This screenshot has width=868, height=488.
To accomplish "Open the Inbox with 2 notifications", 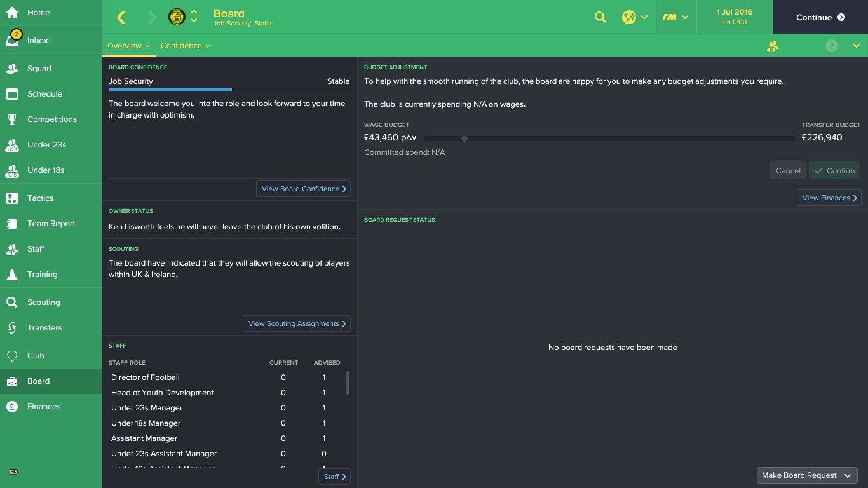I will click(x=13, y=40).
